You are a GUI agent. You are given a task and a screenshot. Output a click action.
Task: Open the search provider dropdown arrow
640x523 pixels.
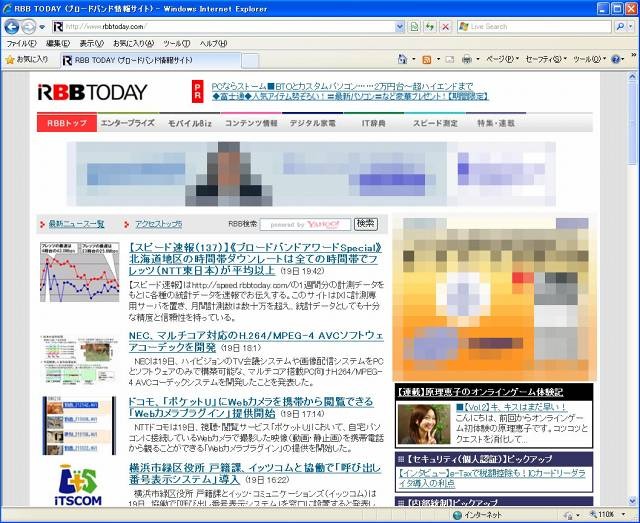(631, 27)
